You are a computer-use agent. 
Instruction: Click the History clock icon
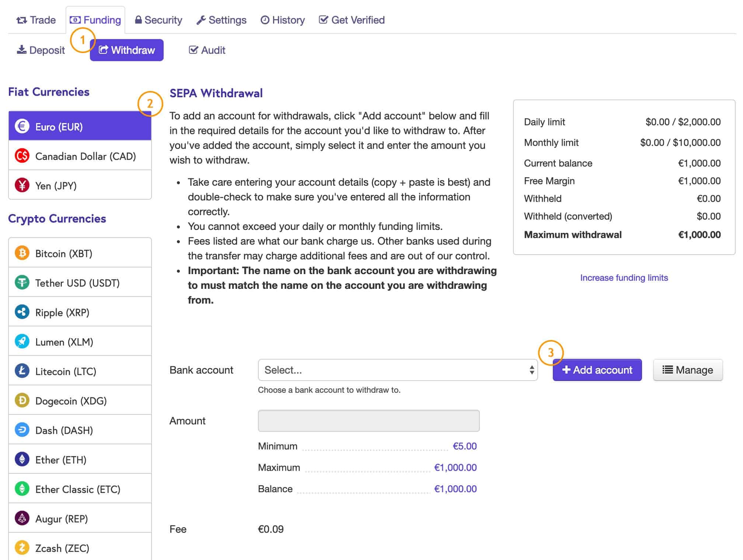pos(265,20)
